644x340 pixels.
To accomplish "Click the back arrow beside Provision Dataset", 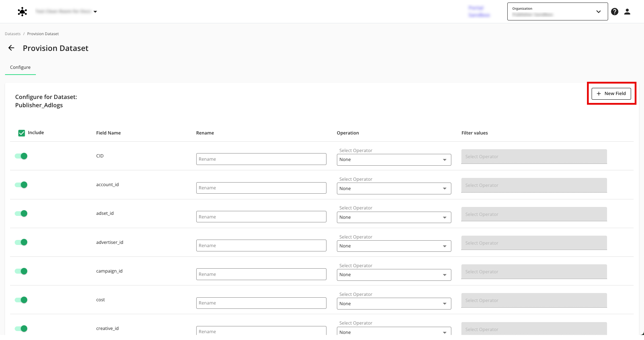I will (x=11, y=48).
